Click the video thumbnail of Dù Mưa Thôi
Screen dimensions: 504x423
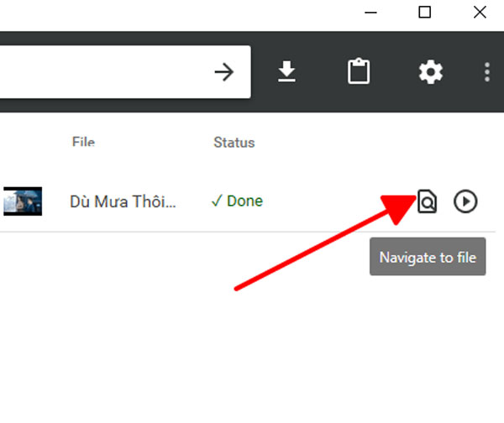(x=23, y=201)
